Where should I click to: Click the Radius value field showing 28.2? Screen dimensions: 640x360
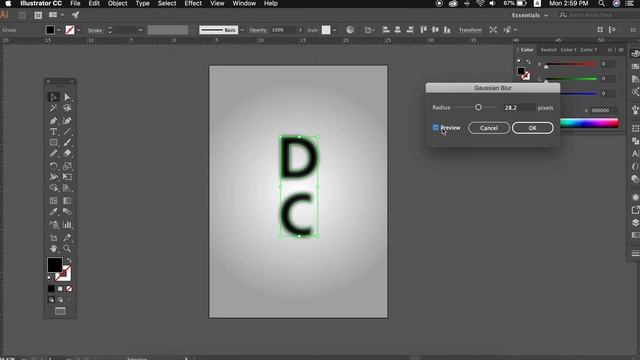[x=518, y=108]
